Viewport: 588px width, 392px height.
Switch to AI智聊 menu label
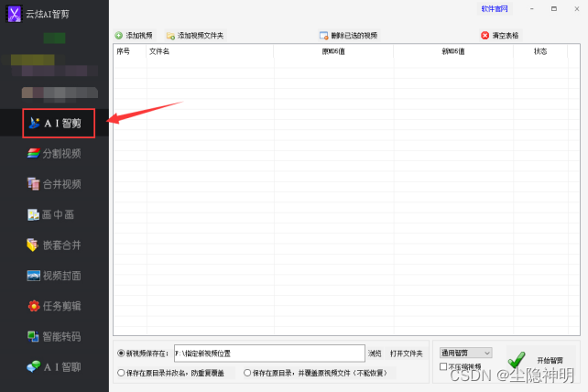pyautogui.click(x=62, y=367)
